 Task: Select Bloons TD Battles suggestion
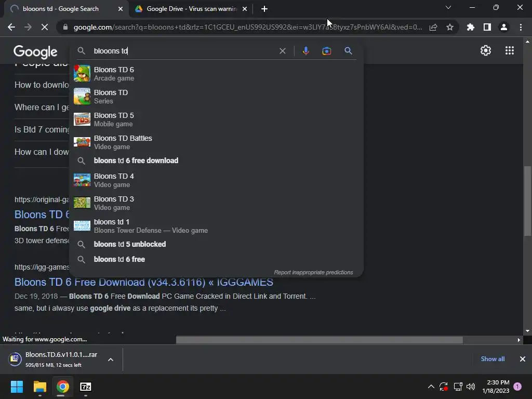217,142
